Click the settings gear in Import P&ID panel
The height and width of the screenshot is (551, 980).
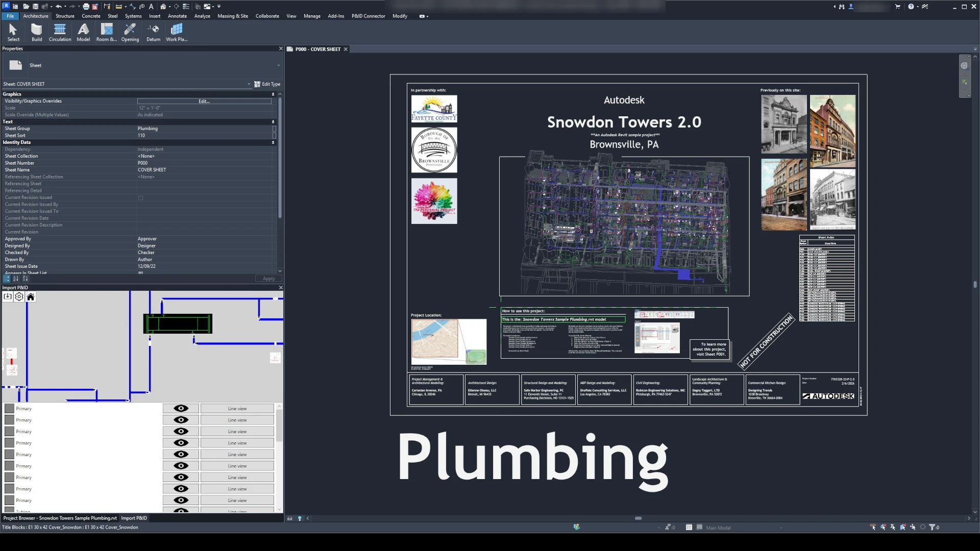19,296
